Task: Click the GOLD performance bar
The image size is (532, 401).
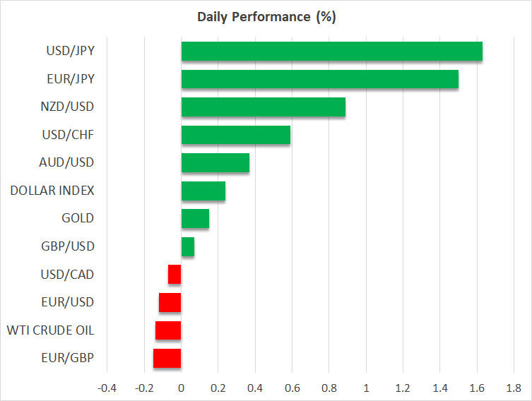Action: tap(195, 219)
